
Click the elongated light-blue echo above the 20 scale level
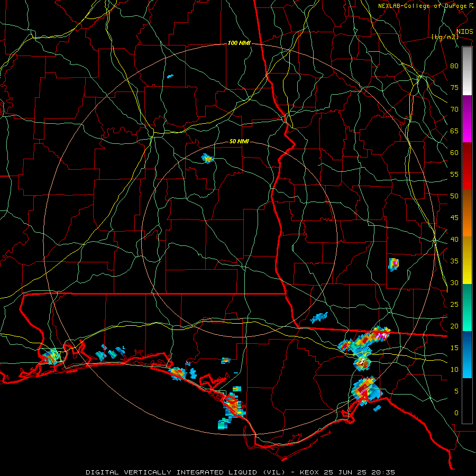point(319,317)
